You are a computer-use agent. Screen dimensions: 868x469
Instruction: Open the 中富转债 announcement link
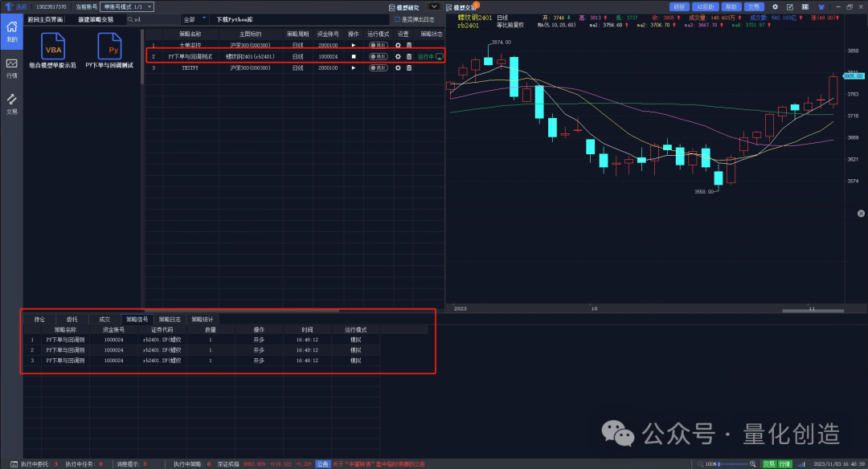[x=379, y=464]
